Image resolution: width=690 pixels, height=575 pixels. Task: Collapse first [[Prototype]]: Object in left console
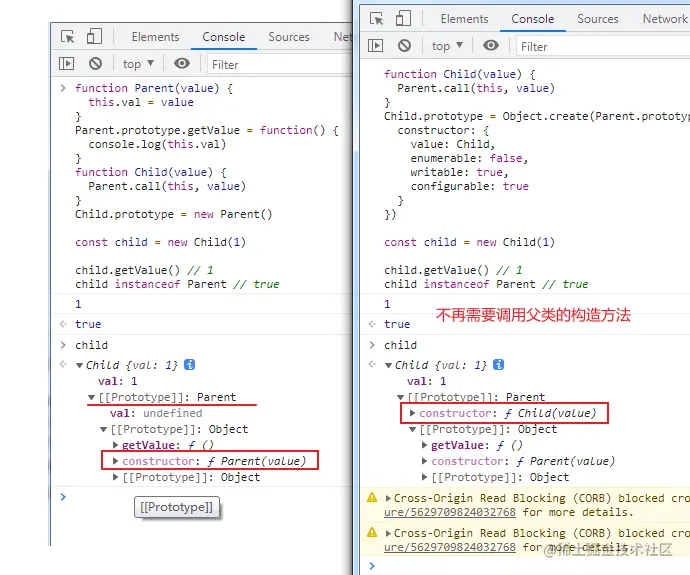pyautogui.click(x=103, y=429)
